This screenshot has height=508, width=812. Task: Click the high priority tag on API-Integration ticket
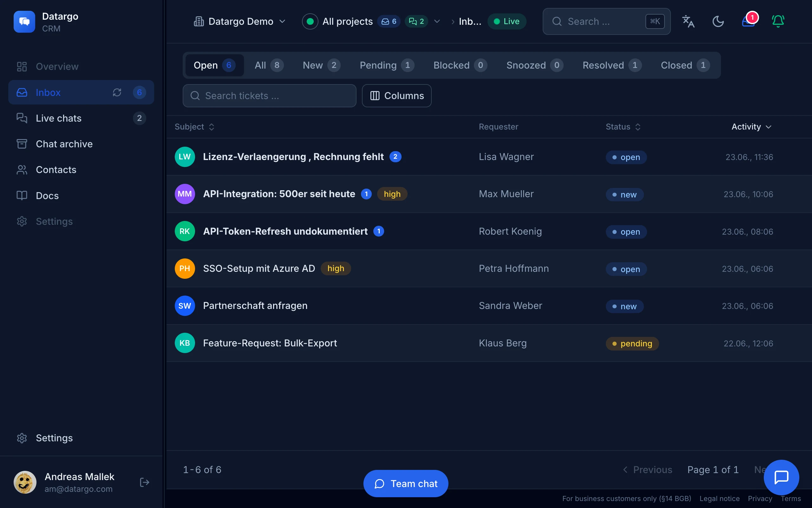(392, 194)
